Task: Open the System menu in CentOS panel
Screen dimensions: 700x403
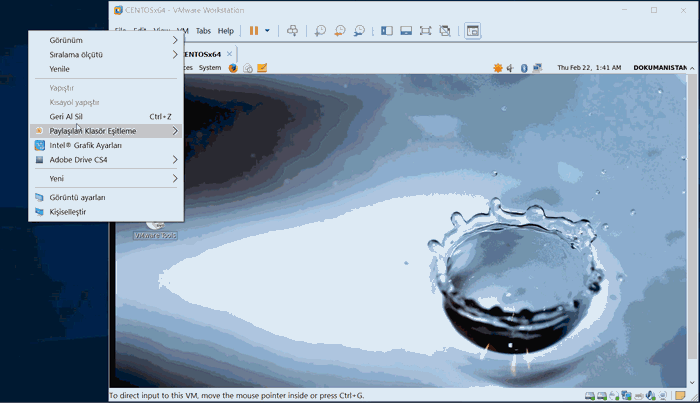Action: [210, 68]
